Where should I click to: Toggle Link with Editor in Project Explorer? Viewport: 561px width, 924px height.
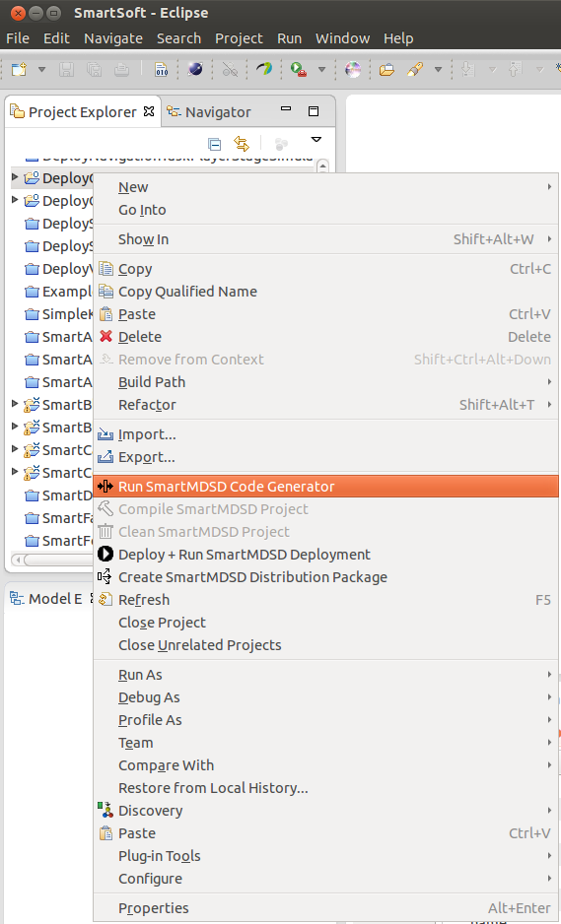point(242,144)
